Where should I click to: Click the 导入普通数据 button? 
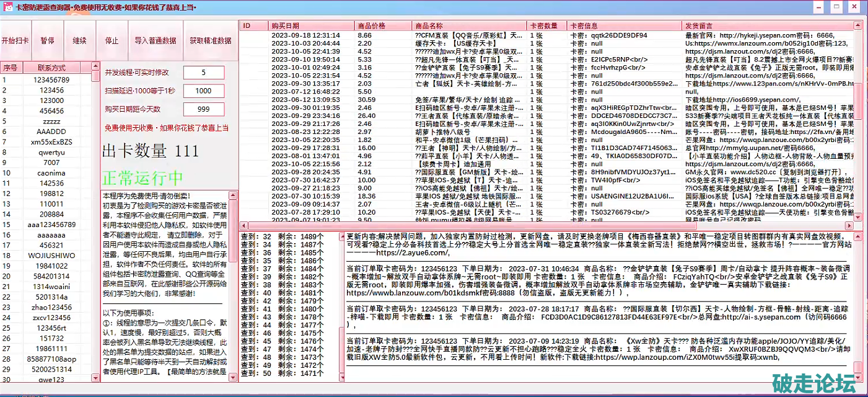point(156,40)
